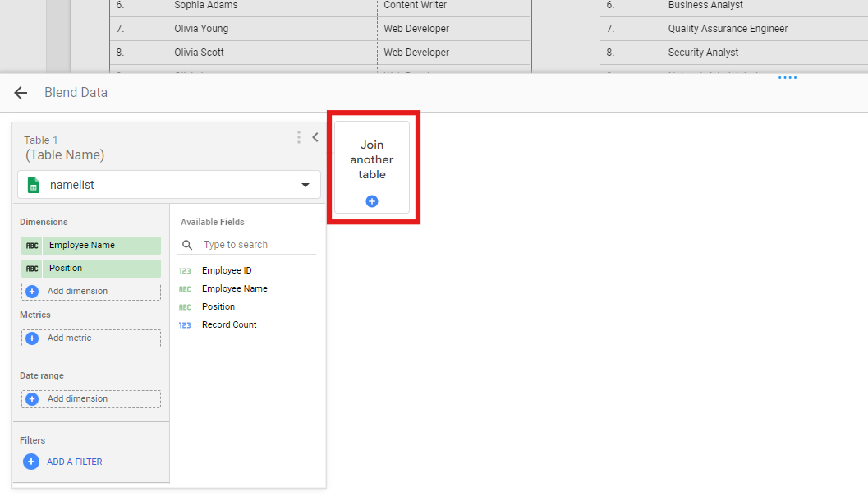Click the back arrow beside Blend Data

click(21, 93)
